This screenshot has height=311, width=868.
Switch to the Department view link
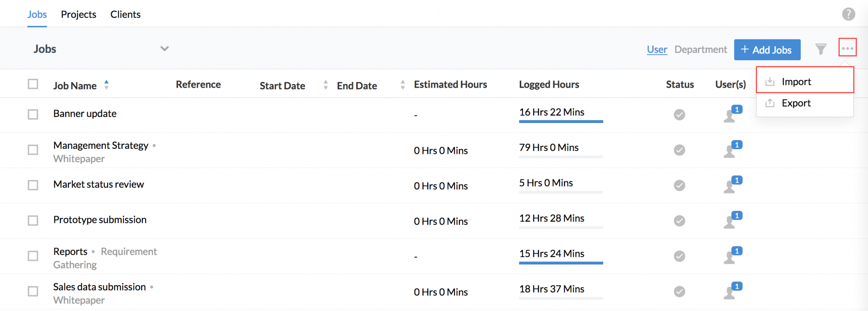coord(700,49)
